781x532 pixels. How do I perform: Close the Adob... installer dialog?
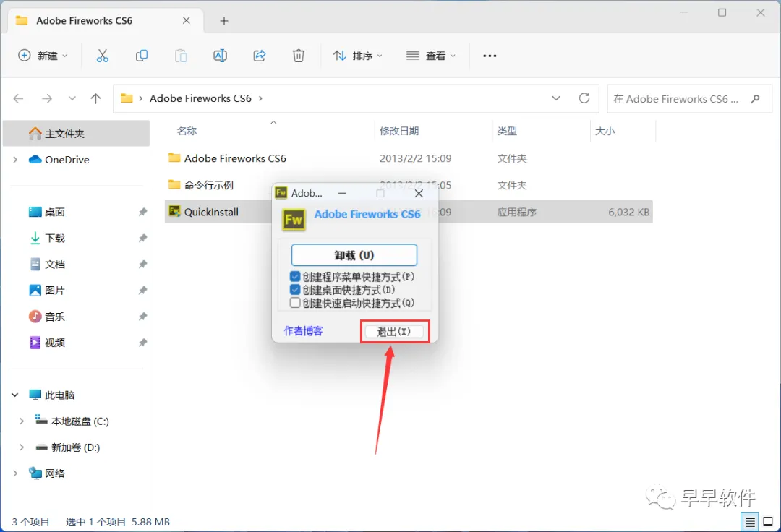(x=419, y=193)
